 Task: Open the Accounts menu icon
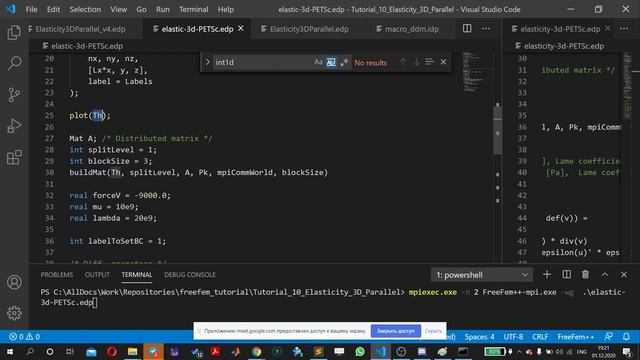click(14, 282)
